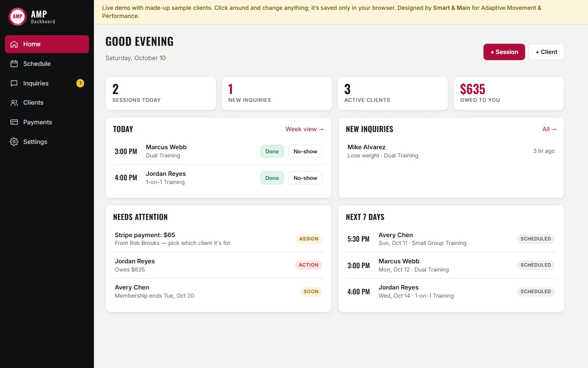Open Avery Chen membership ending item
Viewport: 588px width, 368px height.
[218, 292]
